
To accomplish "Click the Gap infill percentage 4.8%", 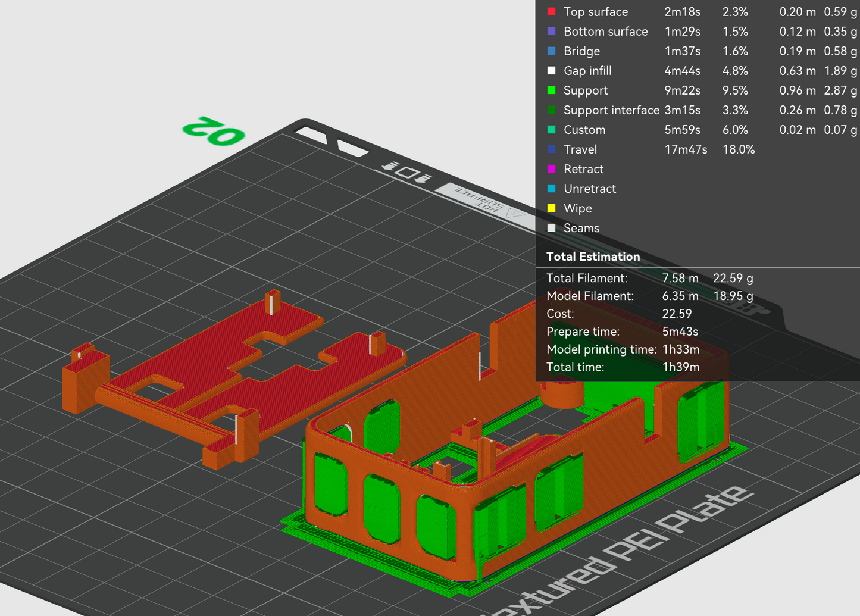I will pos(736,71).
